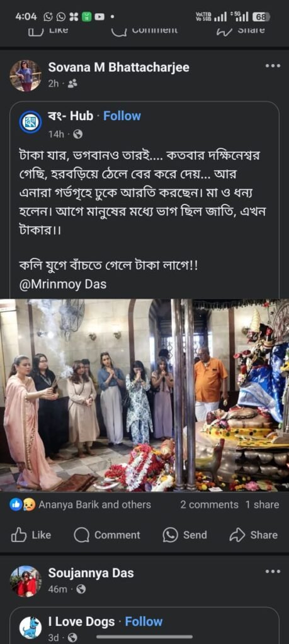
Task: Open three-dot menu on Sovana's post
Action: [273, 65]
